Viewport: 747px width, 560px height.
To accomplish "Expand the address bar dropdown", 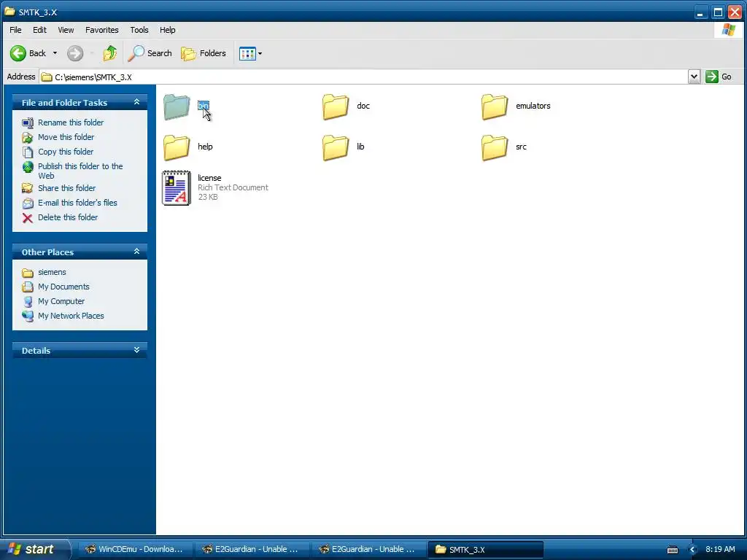I will click(694, 77).
